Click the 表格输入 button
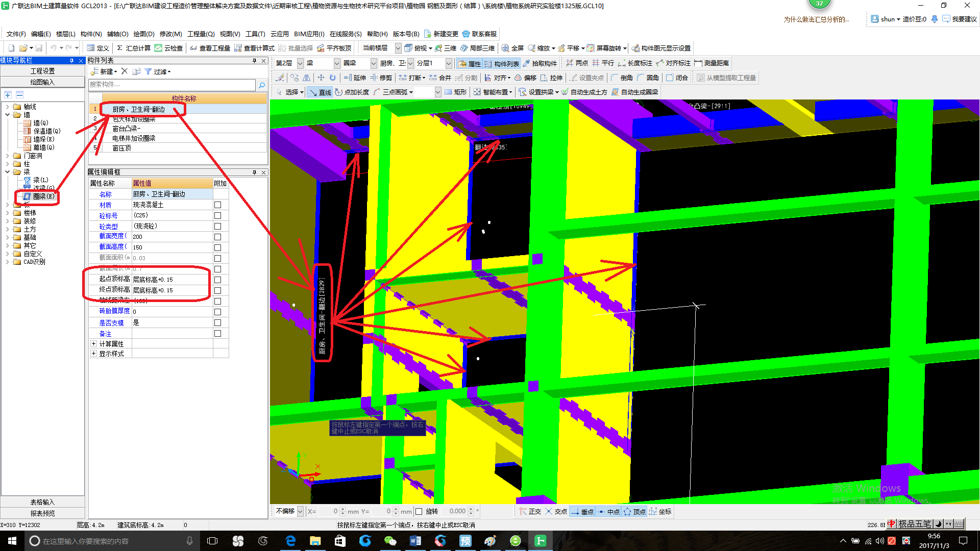Image resolution: width=980 pixels, height=551 pixels. coord(43,502)
